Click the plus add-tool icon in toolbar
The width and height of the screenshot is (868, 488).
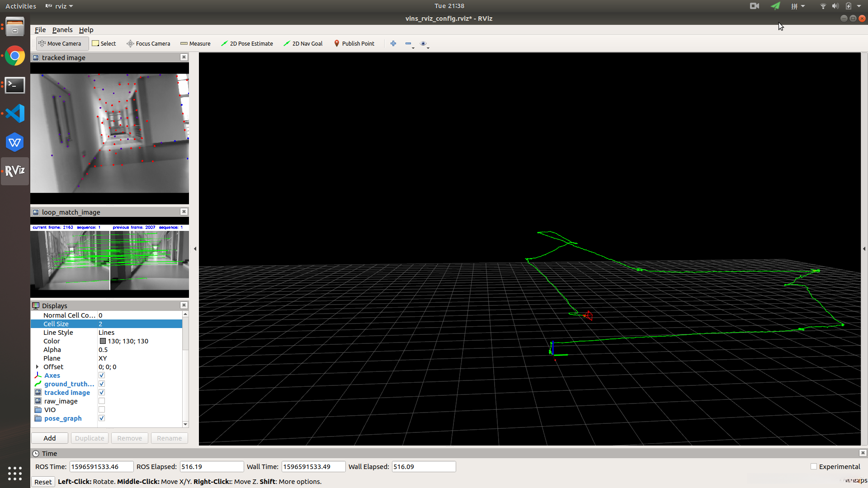tap(393, 43)
